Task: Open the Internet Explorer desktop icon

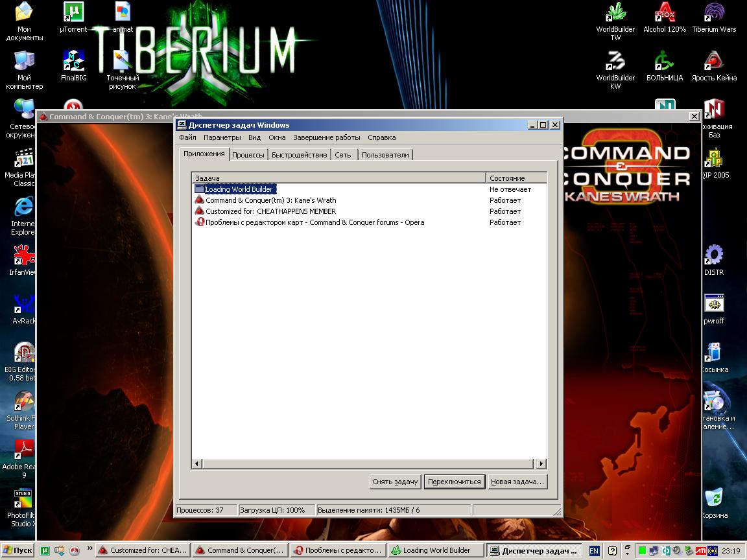Action: coord(23,216)
